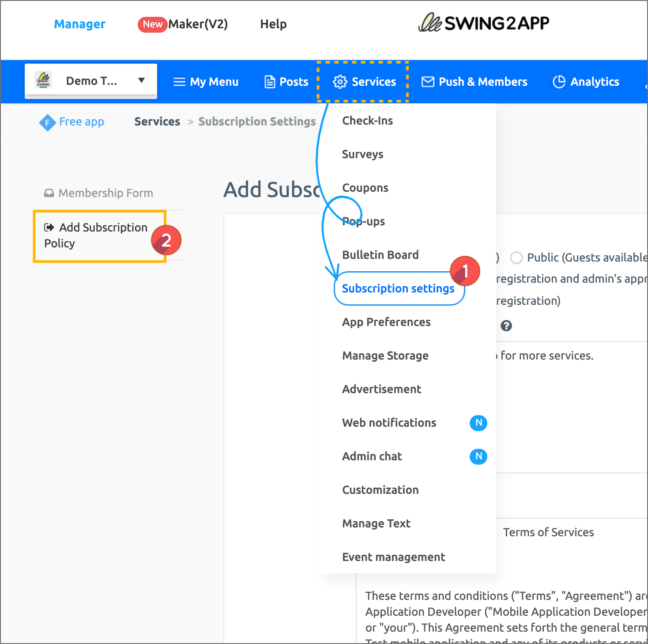Click Services in the breadcrumb
Image resolution: width=648 pixels, height=644 pixels.
(157, 121)
